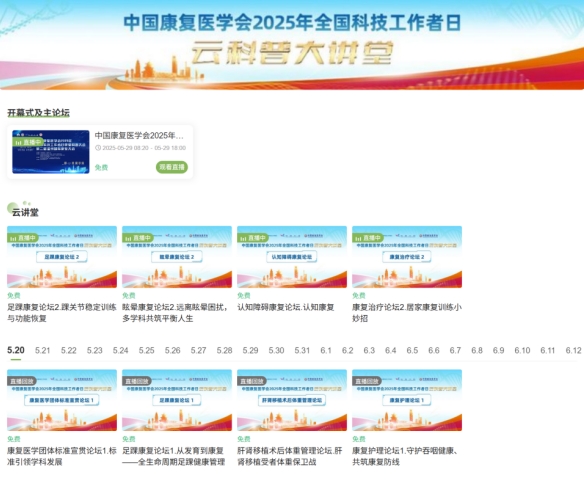
Task: Click the 直播中 badge on 足踝康复论坛 2
Action: 23,238
